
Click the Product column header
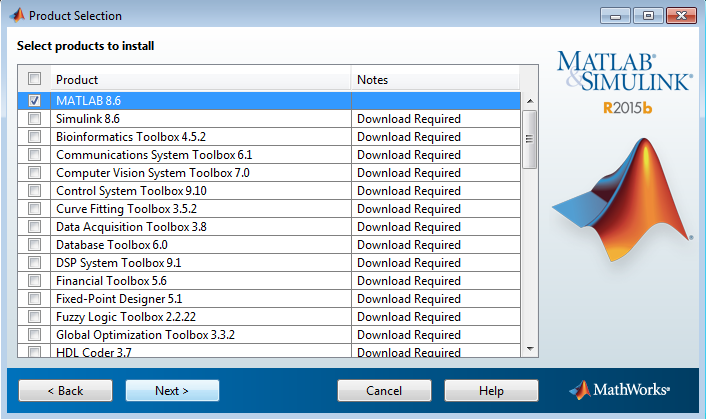(x=201, y=79)
